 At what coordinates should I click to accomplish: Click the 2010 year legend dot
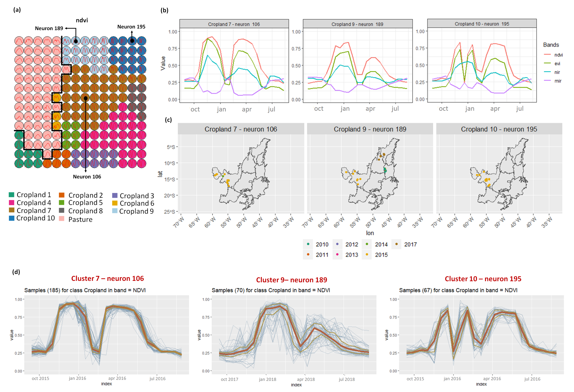[308, 244]
